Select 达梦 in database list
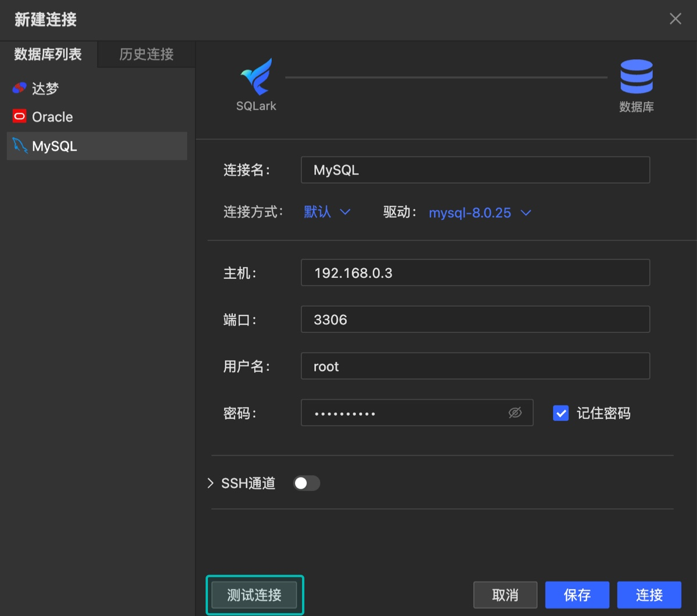697x616 pixels. 97,88
